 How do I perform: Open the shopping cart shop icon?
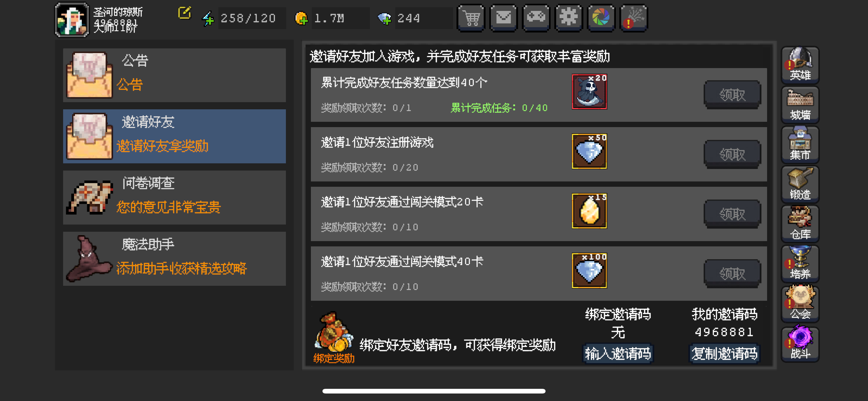coord(471,18)
